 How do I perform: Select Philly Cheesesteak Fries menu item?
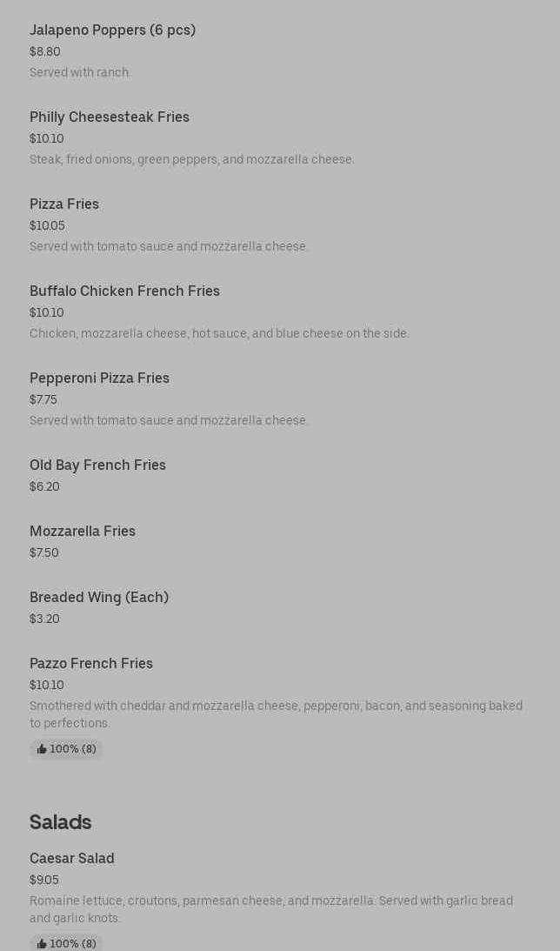110,117
